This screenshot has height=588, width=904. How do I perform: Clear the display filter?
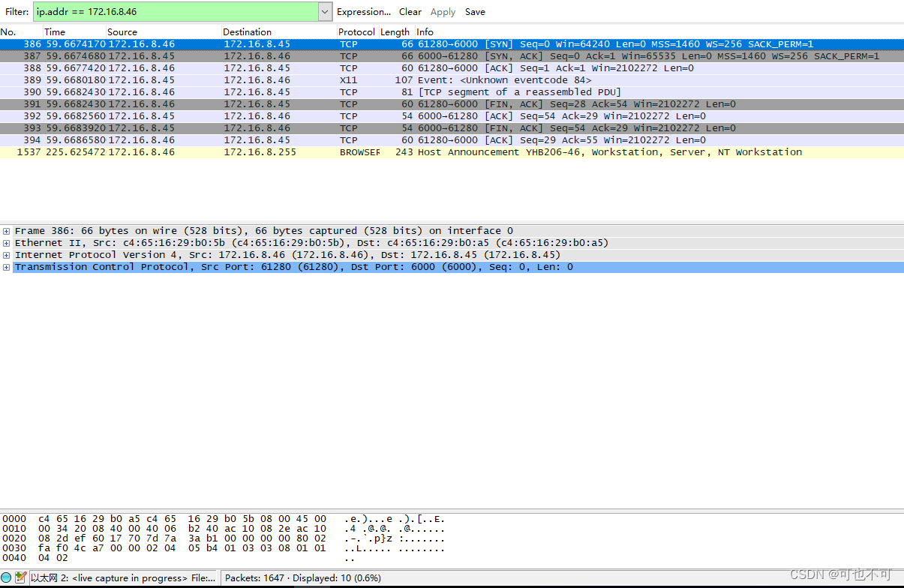tap(410, 11)
